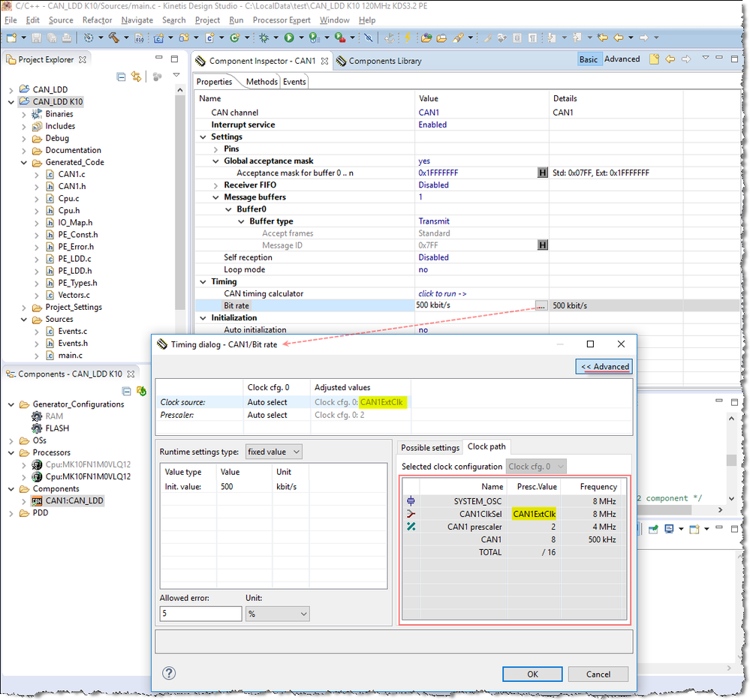The height and width of the screenshot is (700, 750).
Task: Click the << Advanced button in dialog
Action: (x=604, y=367)
